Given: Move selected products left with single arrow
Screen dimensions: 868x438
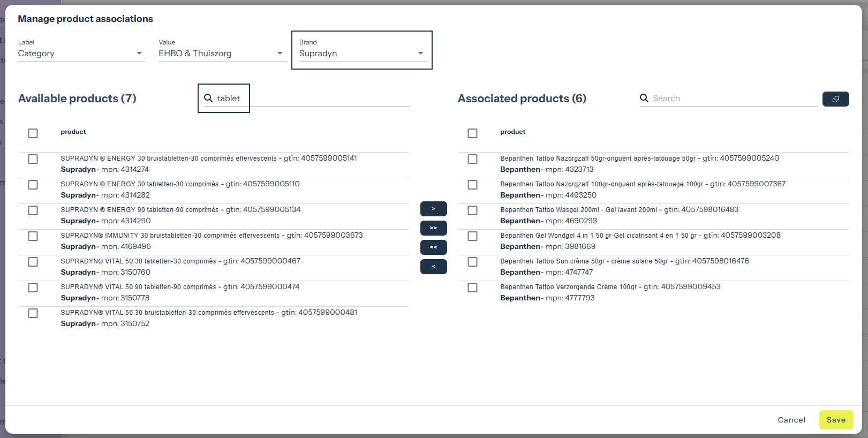Looking at the screenshot, I should 433,267.
